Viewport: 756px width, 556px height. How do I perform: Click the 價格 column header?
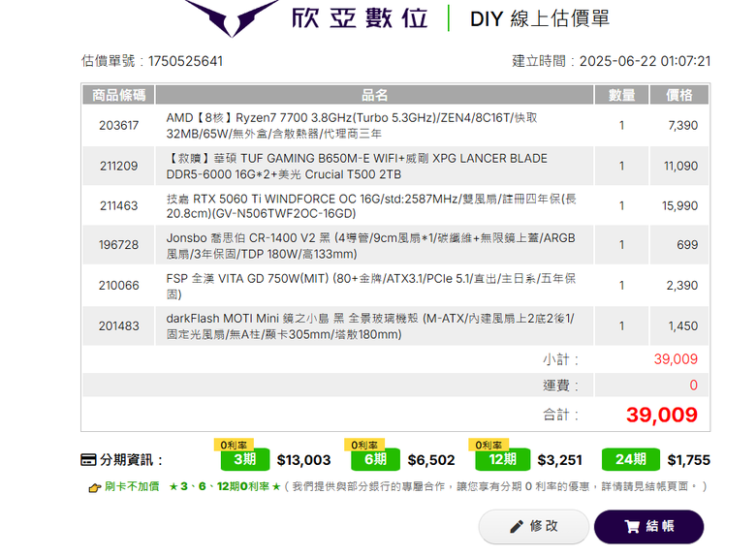(679, 95)
